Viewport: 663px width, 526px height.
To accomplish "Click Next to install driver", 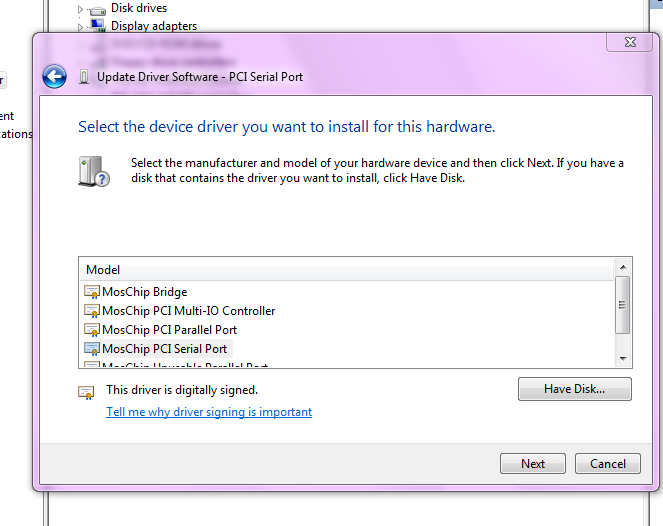I will point(533,464).
